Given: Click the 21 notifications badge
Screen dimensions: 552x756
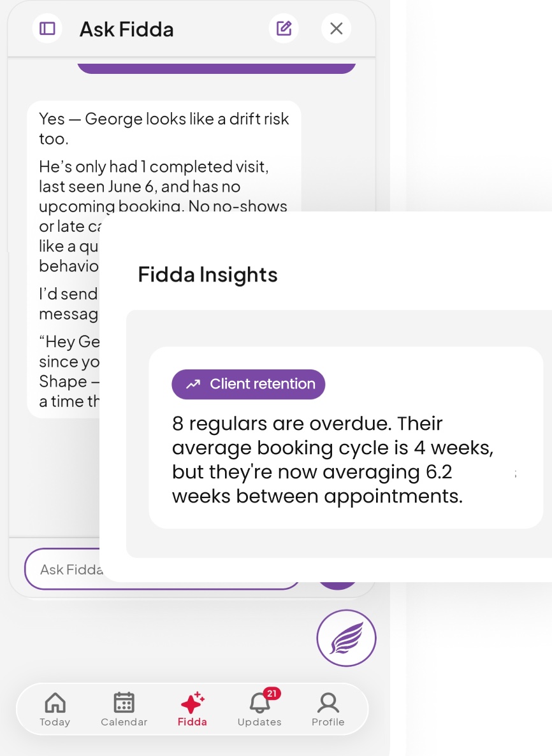Looking at the screenshot, I should coord(272,694).
